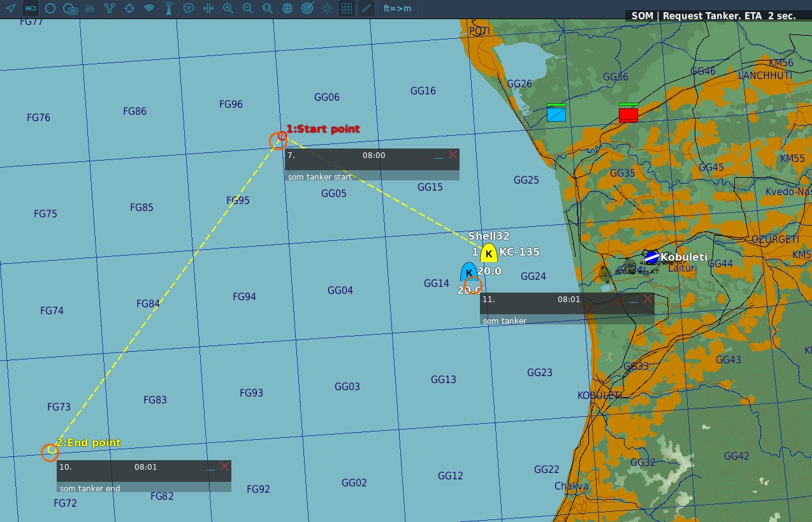Click the red unit square marker
The height and width of the screenshot is (522, 812).
coord(628,115)
